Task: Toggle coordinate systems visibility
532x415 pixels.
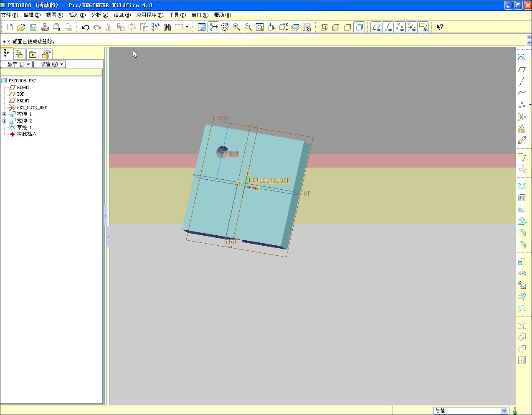Action: 411,27
